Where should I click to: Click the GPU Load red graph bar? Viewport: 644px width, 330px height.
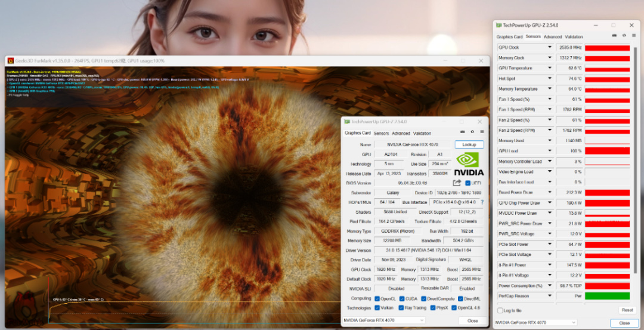tap(607, 151)
